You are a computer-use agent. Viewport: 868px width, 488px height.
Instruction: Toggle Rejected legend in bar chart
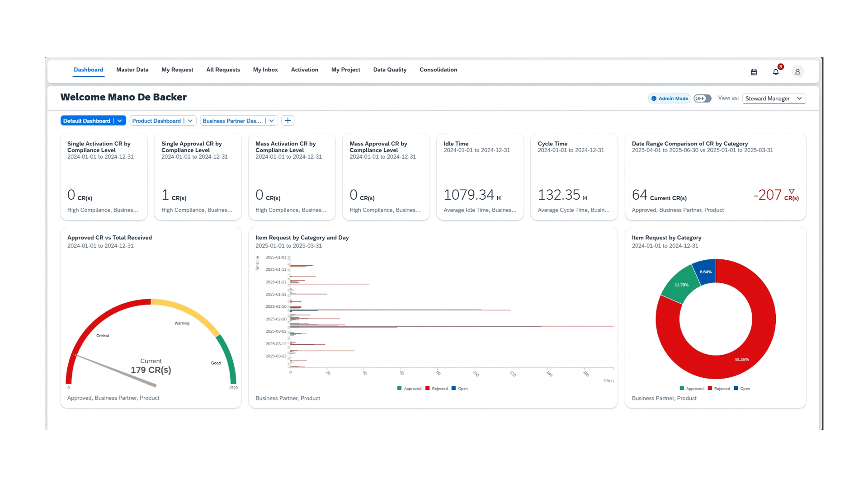(436, 389)
